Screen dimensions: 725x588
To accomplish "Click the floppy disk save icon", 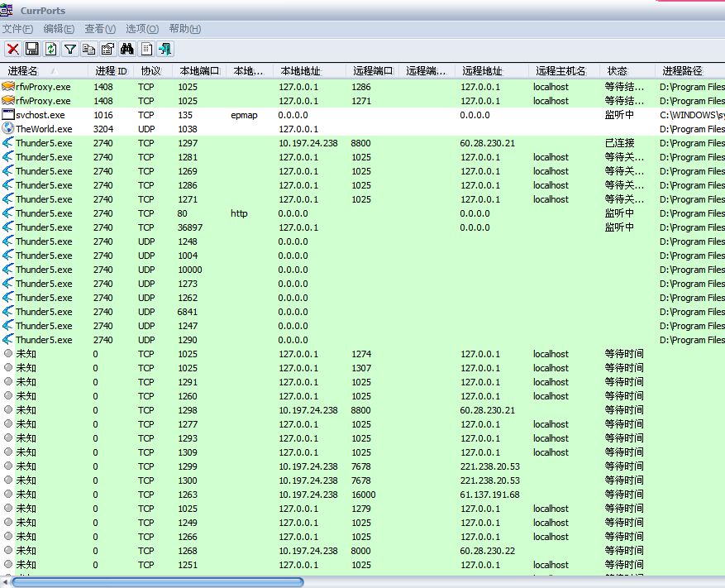I will pyautogui.click(x=31, y=49).
